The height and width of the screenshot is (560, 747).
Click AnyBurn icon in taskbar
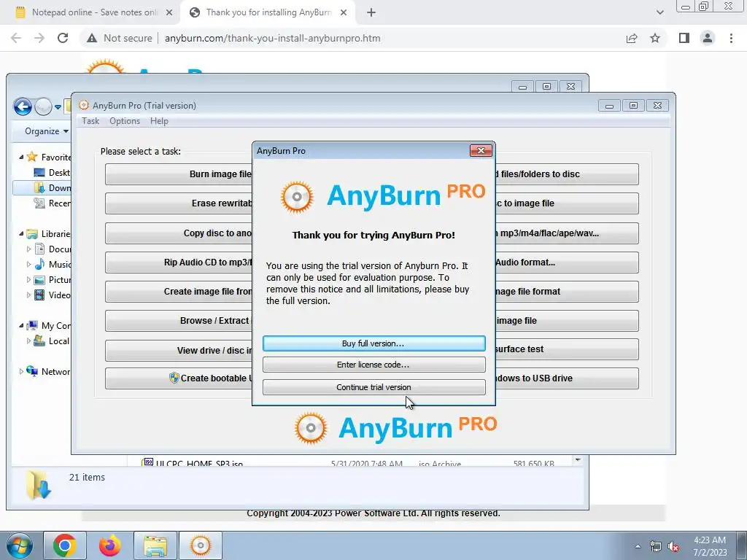coord(201,545)
